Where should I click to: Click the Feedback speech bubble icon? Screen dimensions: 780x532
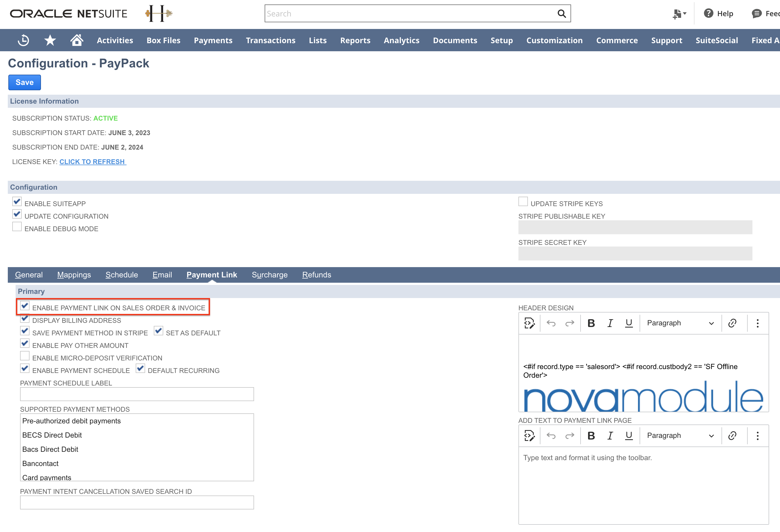click(757, 13)
